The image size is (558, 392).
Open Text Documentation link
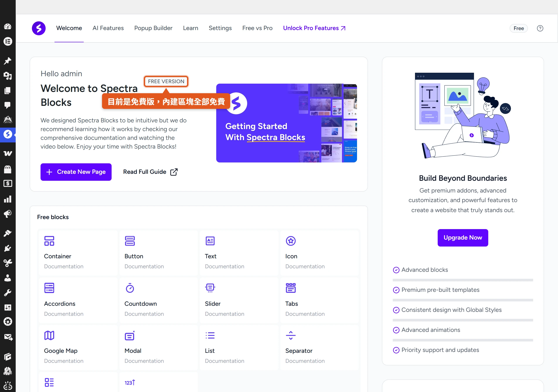(224, 266)
